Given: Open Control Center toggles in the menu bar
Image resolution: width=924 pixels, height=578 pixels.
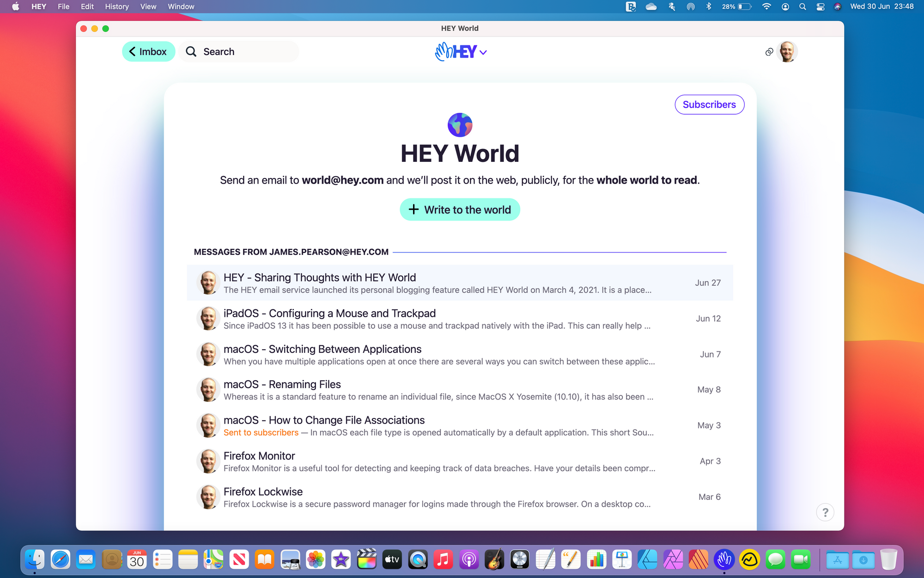Looking at the screenshot, I should pos(820,6).
